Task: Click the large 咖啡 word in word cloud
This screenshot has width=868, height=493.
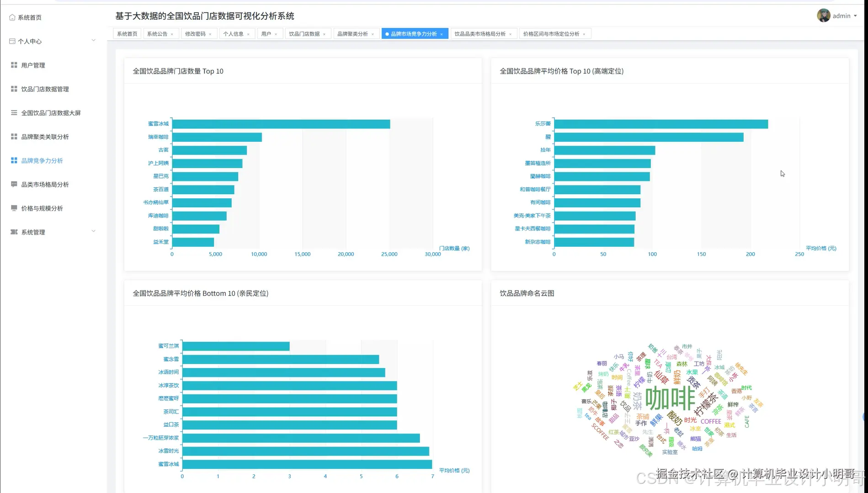Action: pyautogui.click(x=670, y=398)
